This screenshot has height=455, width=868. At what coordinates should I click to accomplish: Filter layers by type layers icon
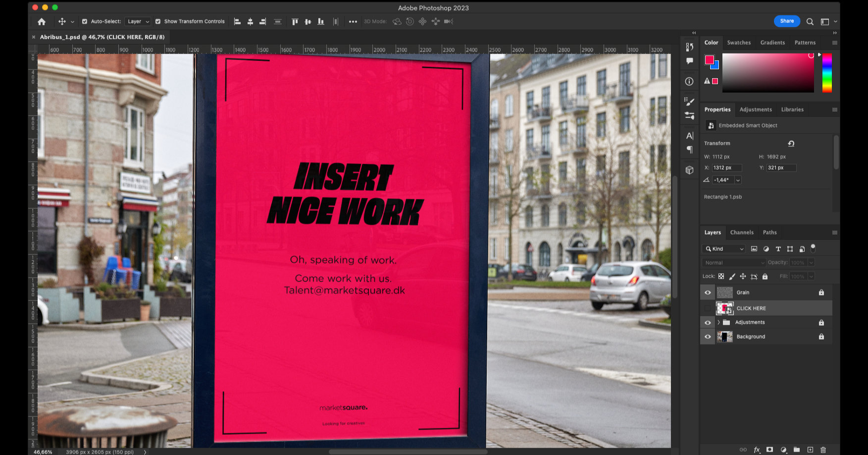(x=778, y=249)
